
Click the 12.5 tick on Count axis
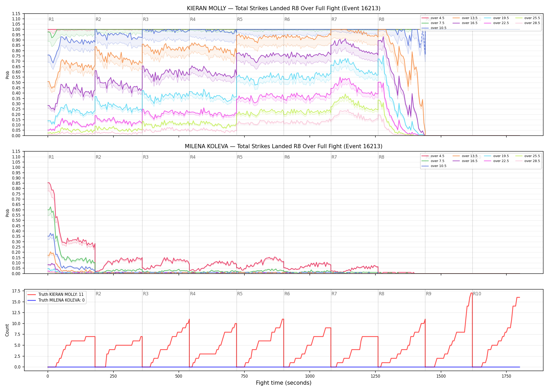click(x=16, y=313)
